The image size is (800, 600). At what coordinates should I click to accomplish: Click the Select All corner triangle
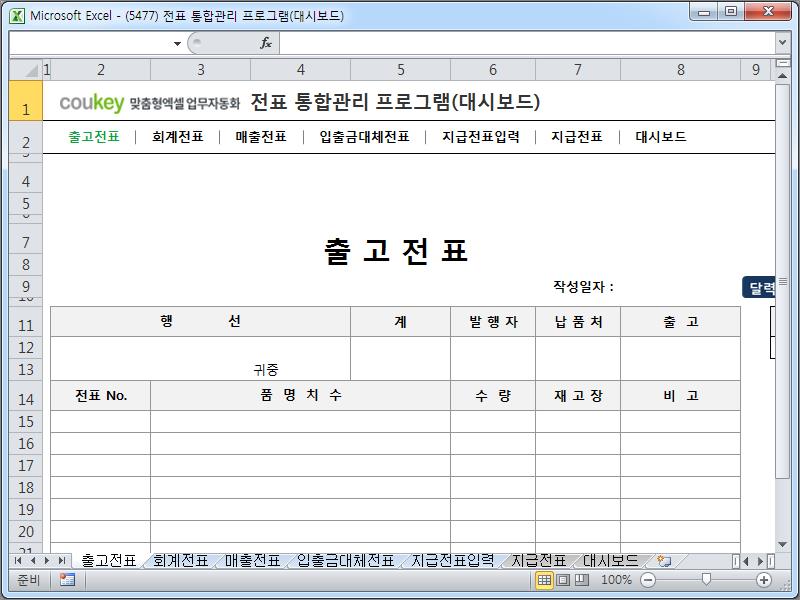[26, 69]
